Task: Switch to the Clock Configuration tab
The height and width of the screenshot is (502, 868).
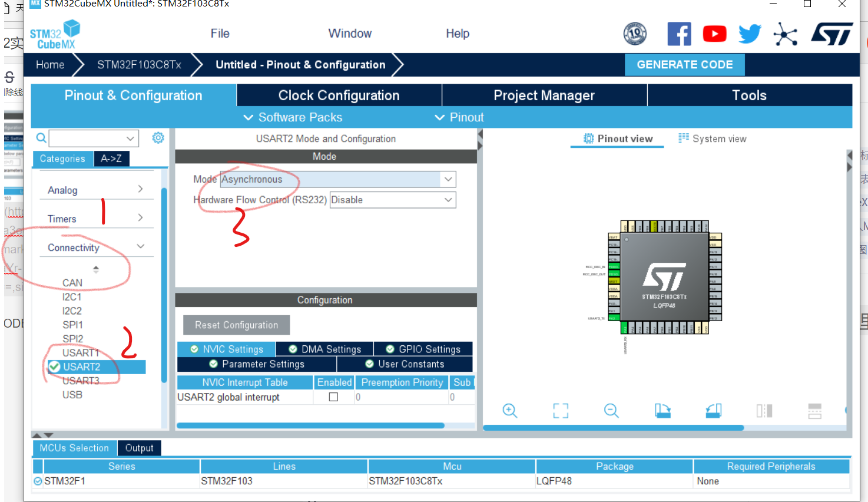Action: [x=339, y=95]
